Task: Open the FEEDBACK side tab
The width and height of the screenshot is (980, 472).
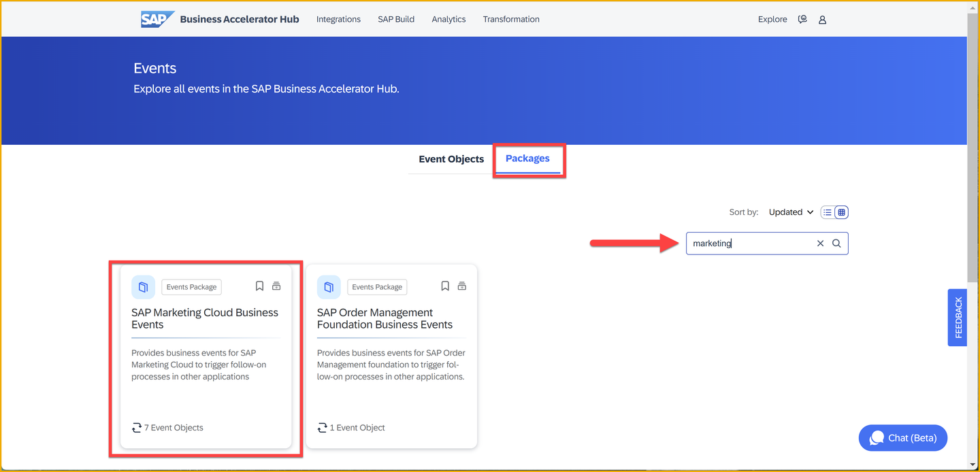Action: click(x=958, y=318)
